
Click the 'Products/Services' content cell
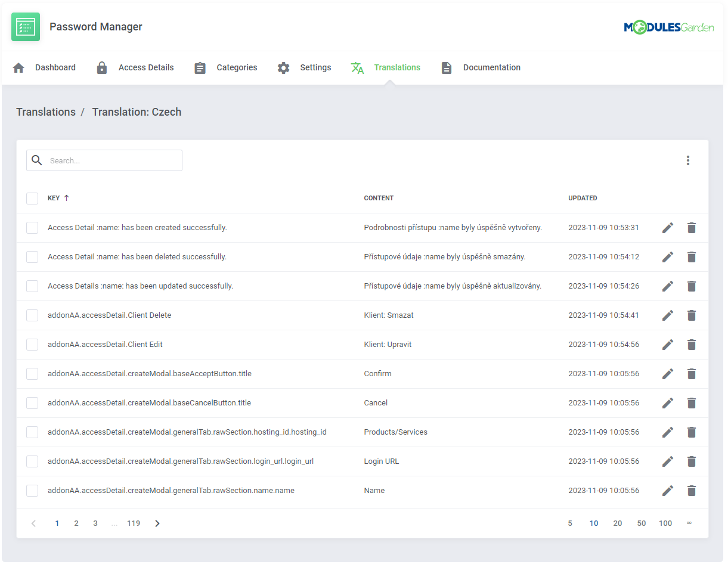click(396, 432)
